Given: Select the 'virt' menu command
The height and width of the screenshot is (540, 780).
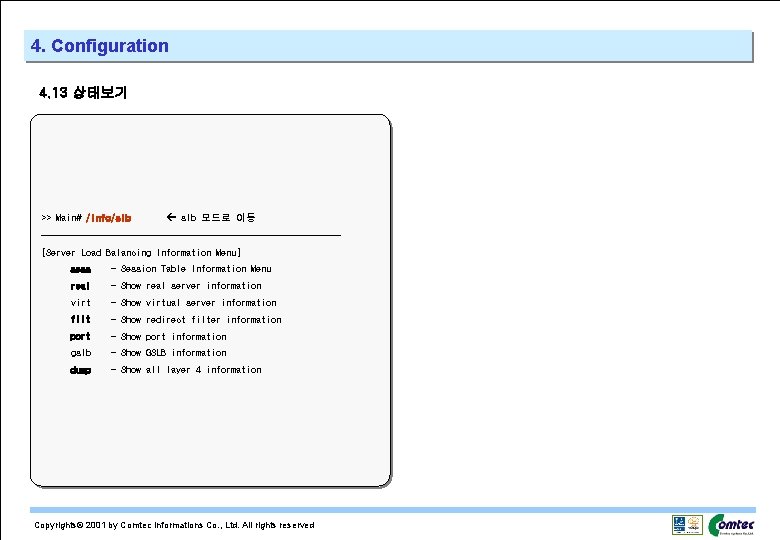Looking at the screenshot, I should pyautogui.click(x=81, y=303).
